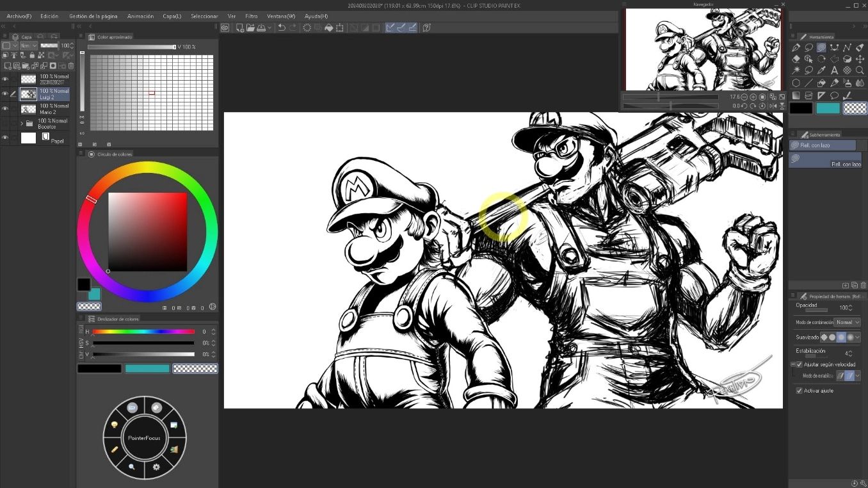Hide the 202310200217 layer
The width and height of the screenshot is (868, 488).
[x=5, y=79]
